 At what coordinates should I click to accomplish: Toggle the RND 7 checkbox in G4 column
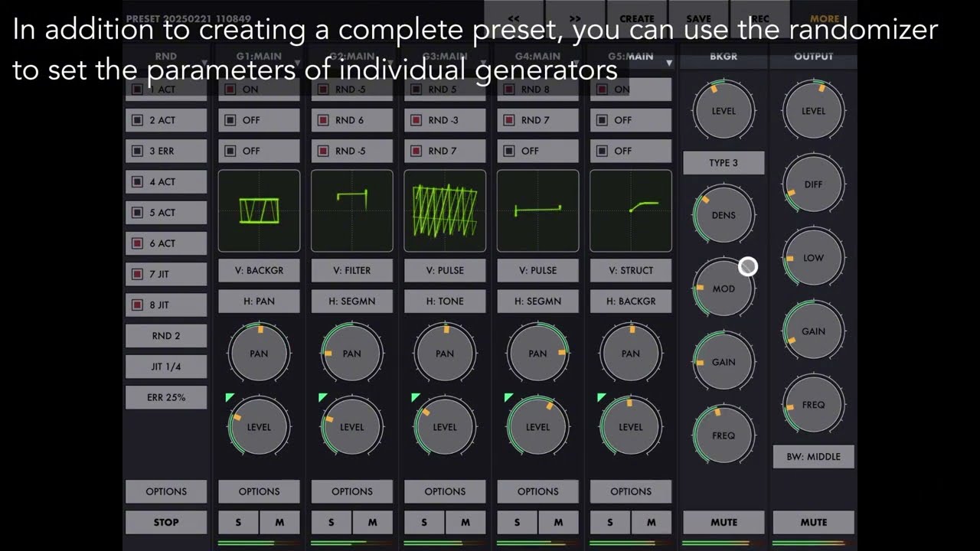[x=509, y=120]
